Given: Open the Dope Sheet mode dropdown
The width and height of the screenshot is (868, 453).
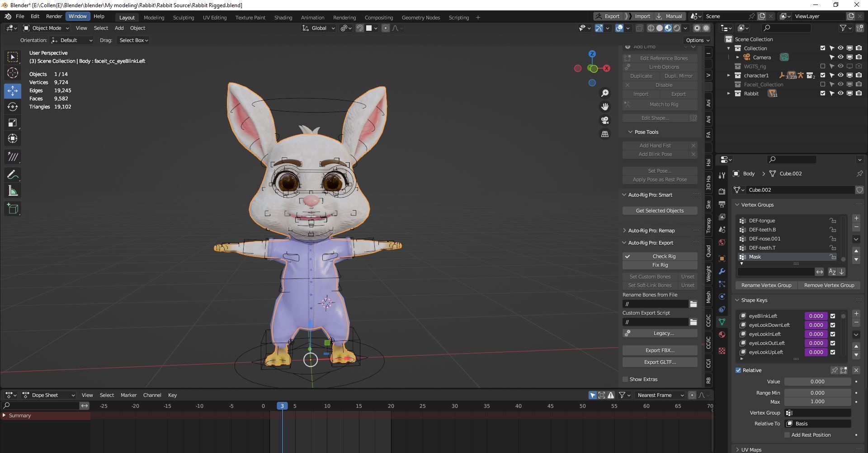Looking at the screenshot, I should pos(49,395).
